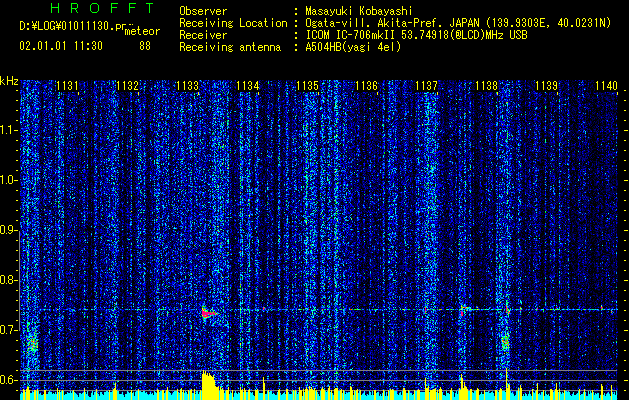Select the antenna value A504HB(yagi 4el)
This screenshot has height=400, width=629.
point(353,47)
